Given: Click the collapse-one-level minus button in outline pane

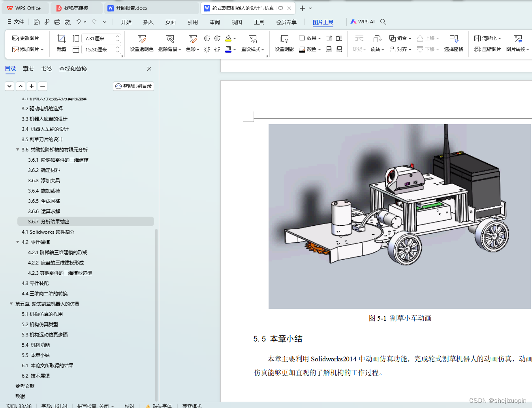Looking at the screenshot, I should pos(43,86).
